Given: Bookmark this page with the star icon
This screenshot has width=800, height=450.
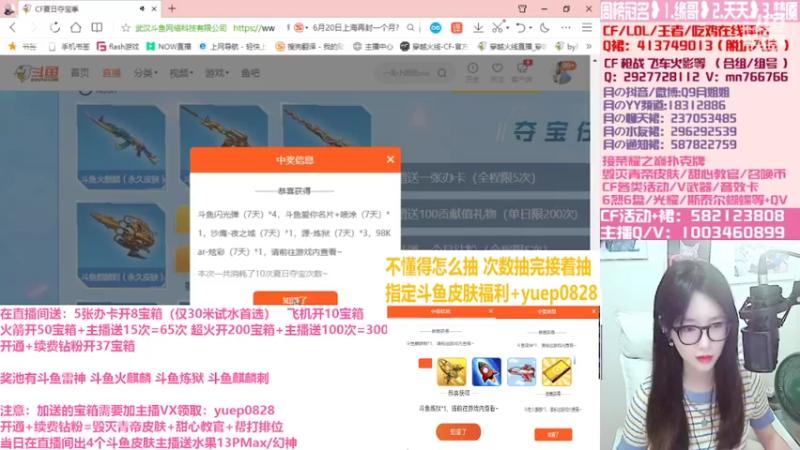Looking at the screenshot, I should tap(126, 28).
